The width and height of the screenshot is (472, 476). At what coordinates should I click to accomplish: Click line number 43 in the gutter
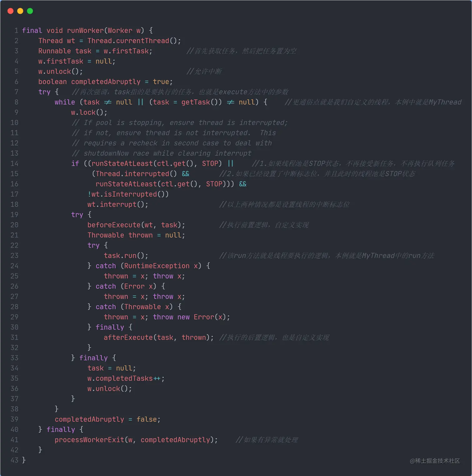pyautogui.click(x=14, y=460)
